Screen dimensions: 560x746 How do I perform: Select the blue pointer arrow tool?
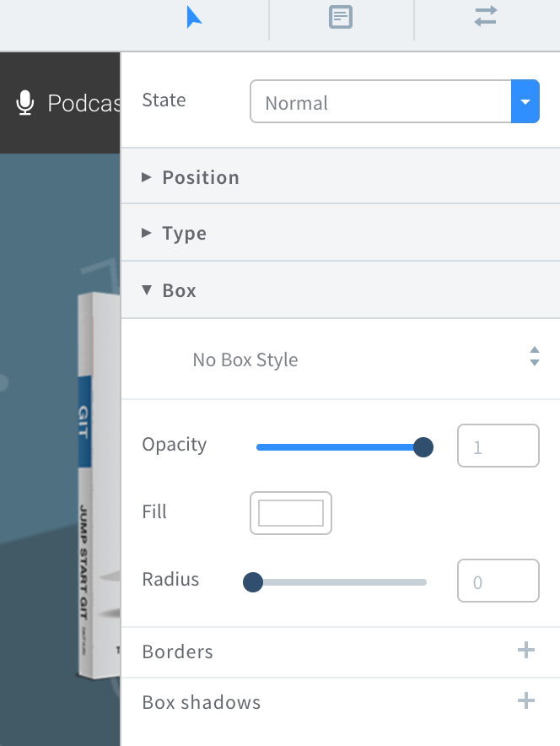(x=194, y=18)
